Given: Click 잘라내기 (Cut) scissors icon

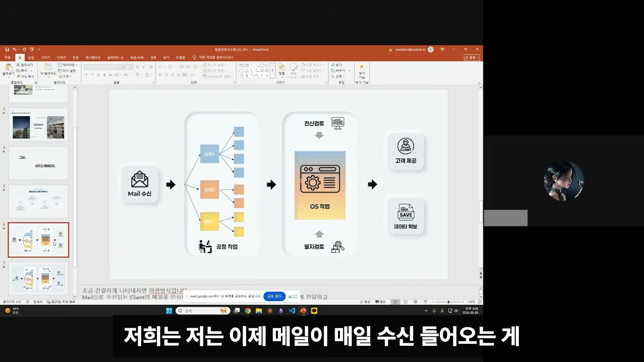Looking at the screenshot, I should click(25, 65).
